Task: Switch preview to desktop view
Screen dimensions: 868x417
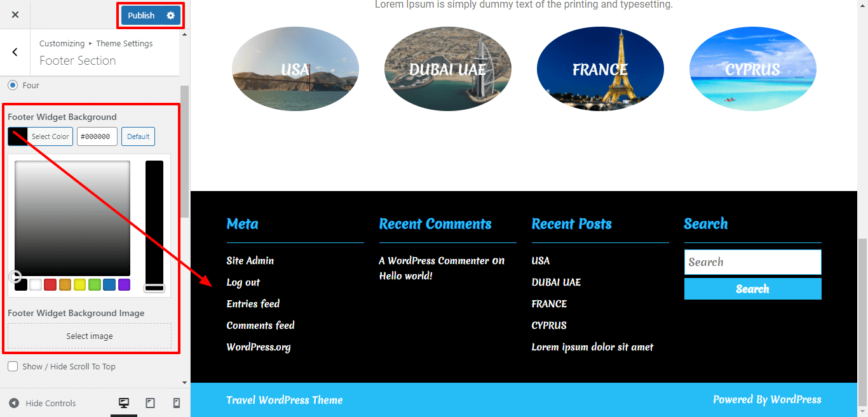Action: 125,402
